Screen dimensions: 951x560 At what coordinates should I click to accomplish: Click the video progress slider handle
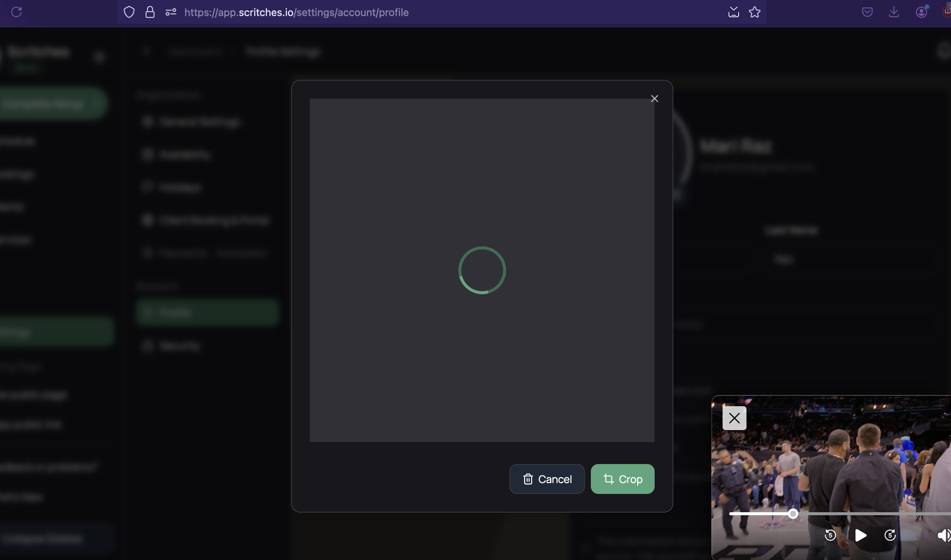click(793, 514)
